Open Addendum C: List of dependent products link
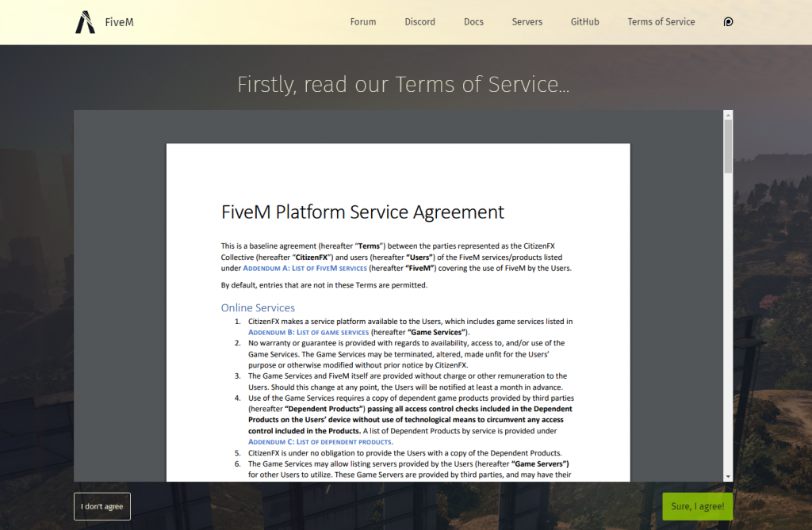The width and height of the screenshot is (812, 530). tap(320, 442)
